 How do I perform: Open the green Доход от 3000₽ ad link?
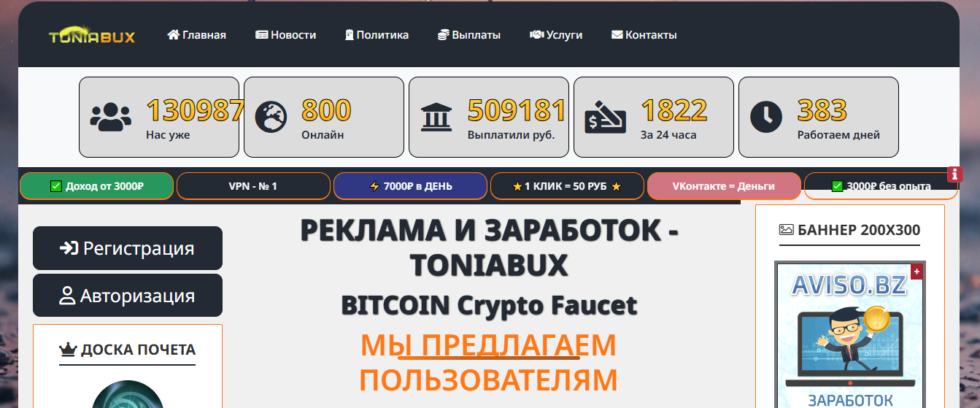pos(96,186)
